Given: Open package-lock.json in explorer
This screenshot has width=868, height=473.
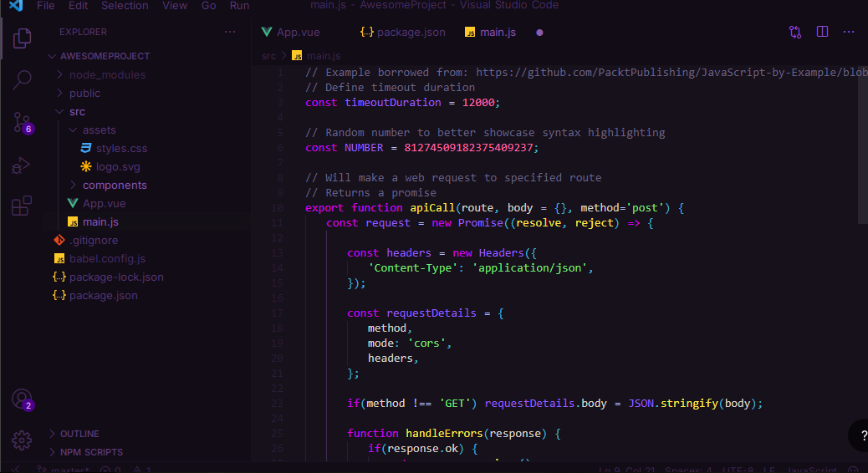Looking at the screenshot, I should coord(116,277).
